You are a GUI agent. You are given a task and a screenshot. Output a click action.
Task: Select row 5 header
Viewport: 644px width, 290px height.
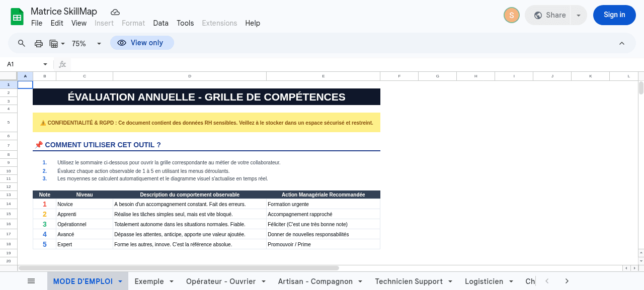pyautogui.click(x=9, y=122)
